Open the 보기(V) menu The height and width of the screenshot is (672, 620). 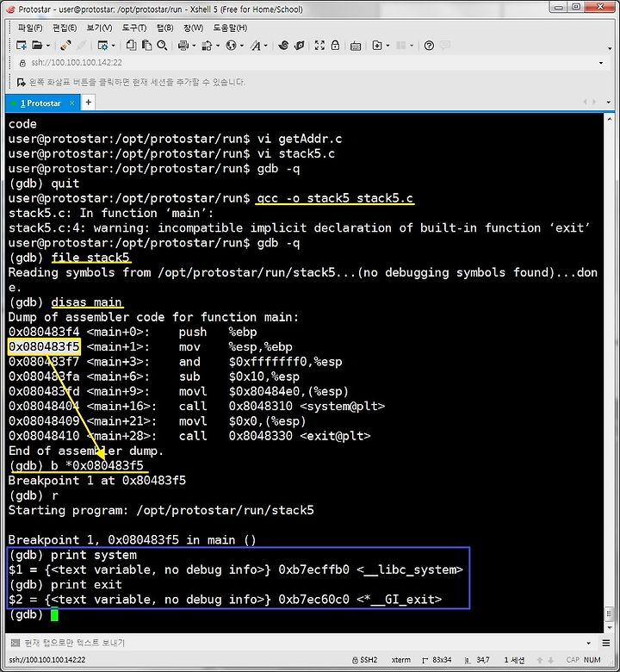(x=99, y=28)
